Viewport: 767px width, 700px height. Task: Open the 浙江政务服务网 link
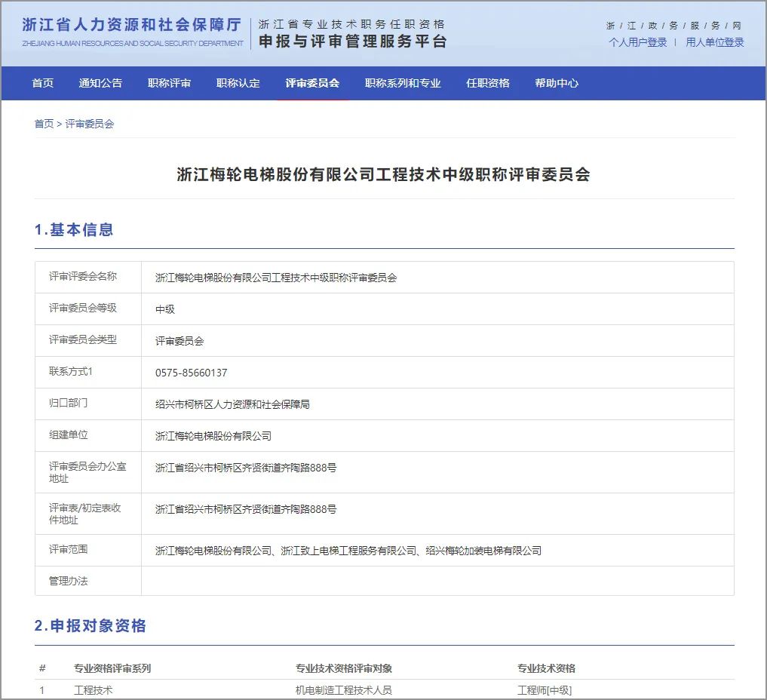tap(674, 26)
